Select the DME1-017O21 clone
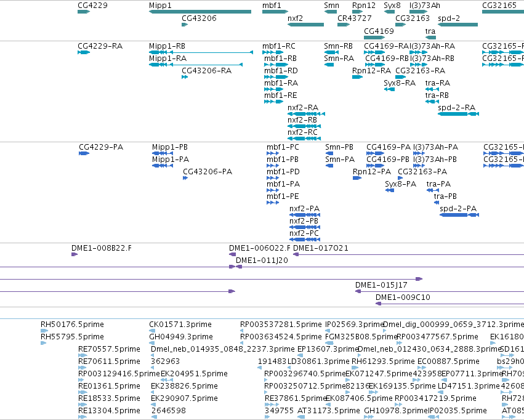Screen dimensions: 524x420 point(408,254)
